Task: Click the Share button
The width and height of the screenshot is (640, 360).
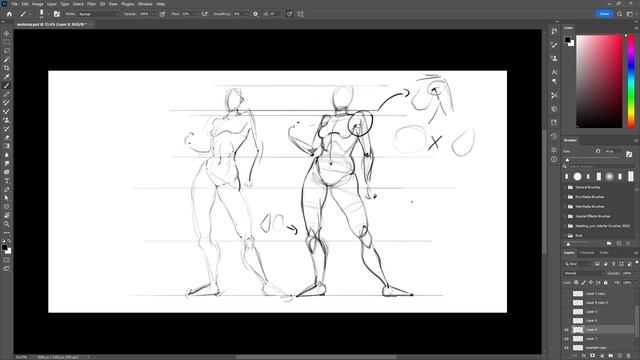Action: (x=604, y=14)
